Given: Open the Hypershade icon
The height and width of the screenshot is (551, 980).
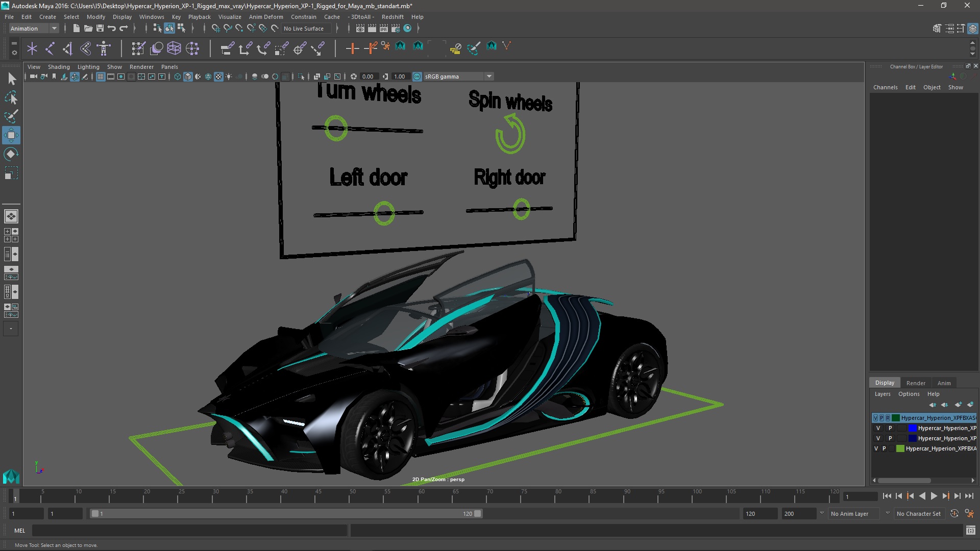Looking at the screenshot, I should point(407,29).
